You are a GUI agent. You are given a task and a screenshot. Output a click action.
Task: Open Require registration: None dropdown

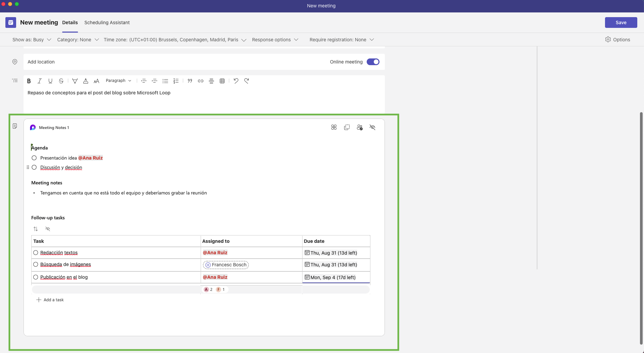(x=342, y=40)
